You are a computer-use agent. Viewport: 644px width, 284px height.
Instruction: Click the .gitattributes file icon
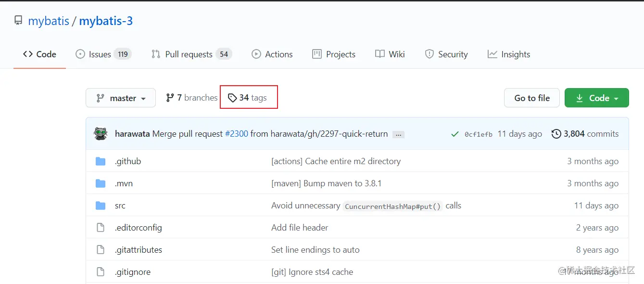click(x=101, y=250)
